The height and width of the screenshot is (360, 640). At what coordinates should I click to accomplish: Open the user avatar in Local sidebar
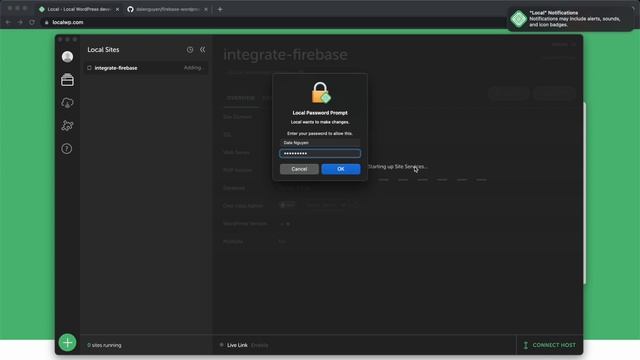tap(67, 57)
